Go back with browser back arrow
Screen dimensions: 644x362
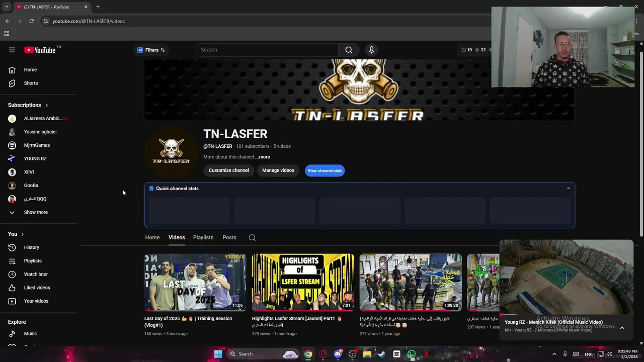[x=7, y=21]
